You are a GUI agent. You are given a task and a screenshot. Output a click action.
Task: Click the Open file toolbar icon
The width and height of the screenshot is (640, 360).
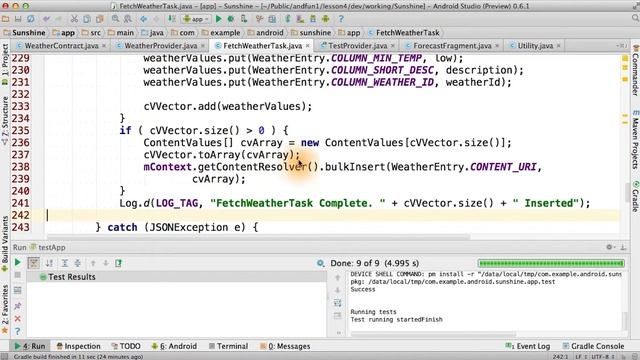[5, 19]
